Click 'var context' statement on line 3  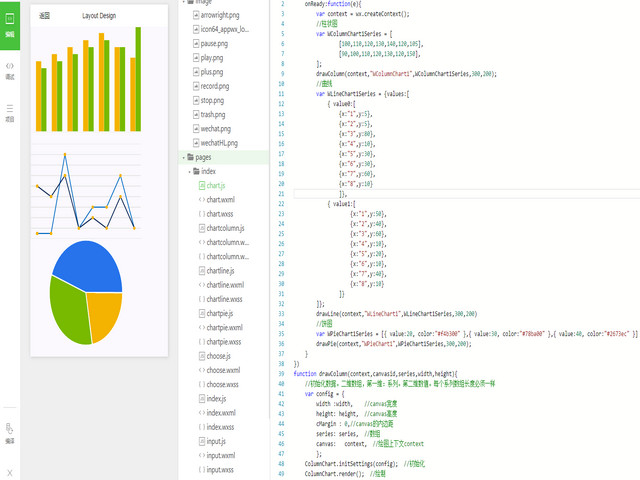(x=362, y=14)
